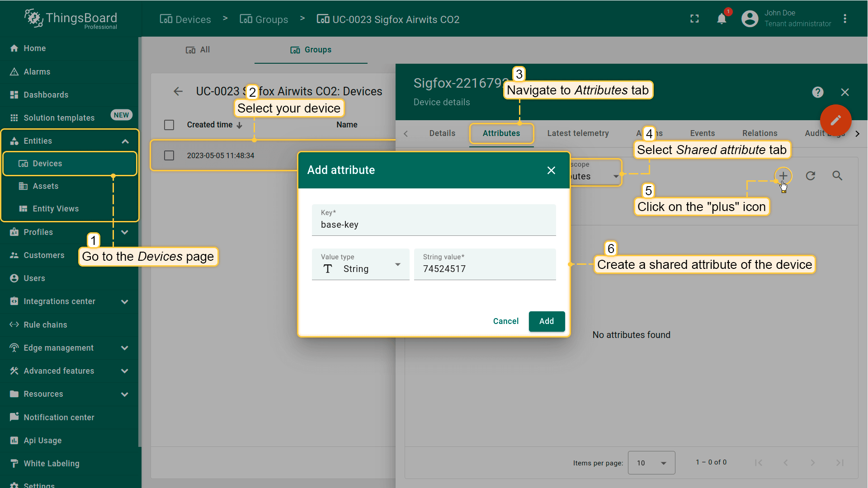868x488 pixels.
Task: Click the notifications bell icon
Action: tap(722, 19)
